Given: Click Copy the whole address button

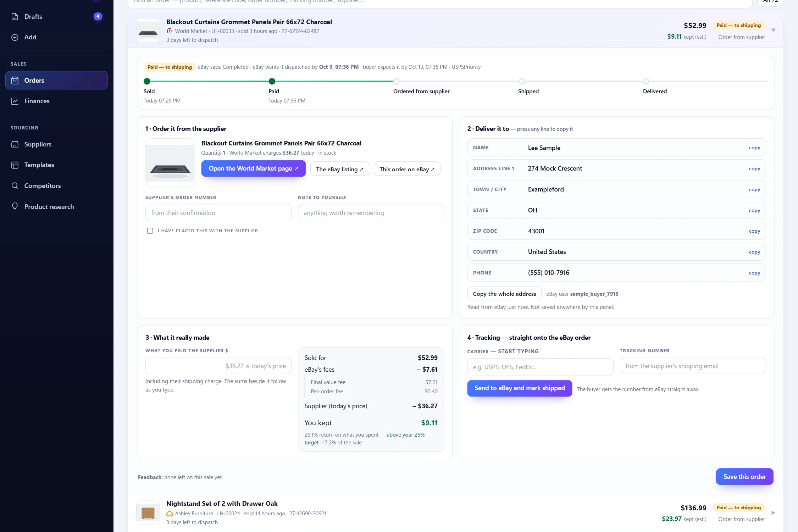Looking at the screenshot, I should [x=504, y=294].
